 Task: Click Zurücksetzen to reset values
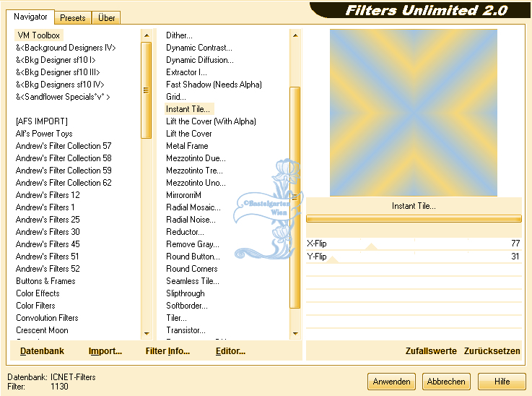(x=492, y=350)
